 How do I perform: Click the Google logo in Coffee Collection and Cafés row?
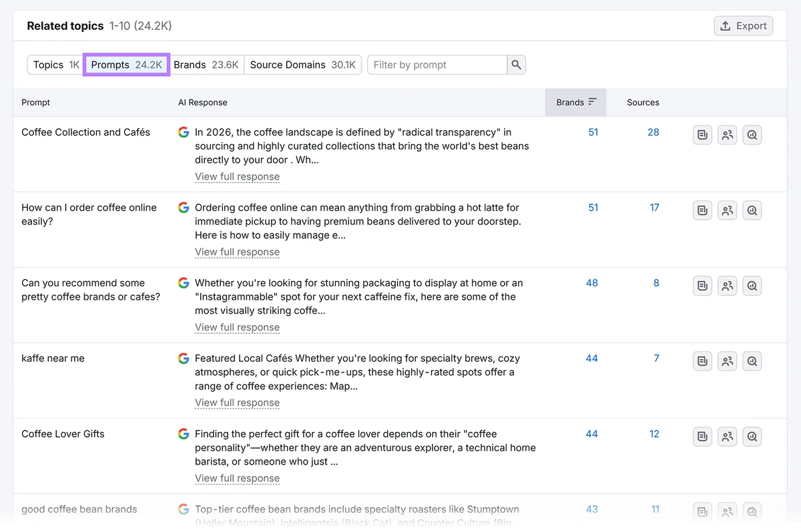click(184, 132)
